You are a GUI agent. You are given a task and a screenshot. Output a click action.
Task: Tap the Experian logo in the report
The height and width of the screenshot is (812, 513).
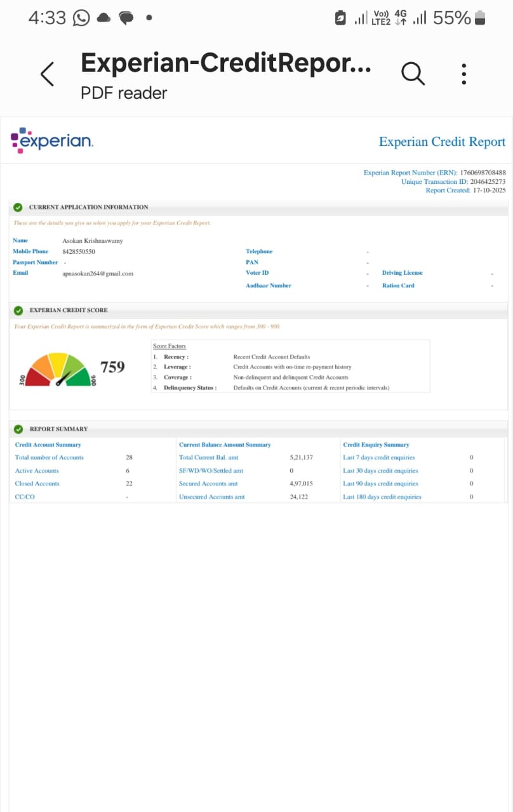click(x=52, y=140)
